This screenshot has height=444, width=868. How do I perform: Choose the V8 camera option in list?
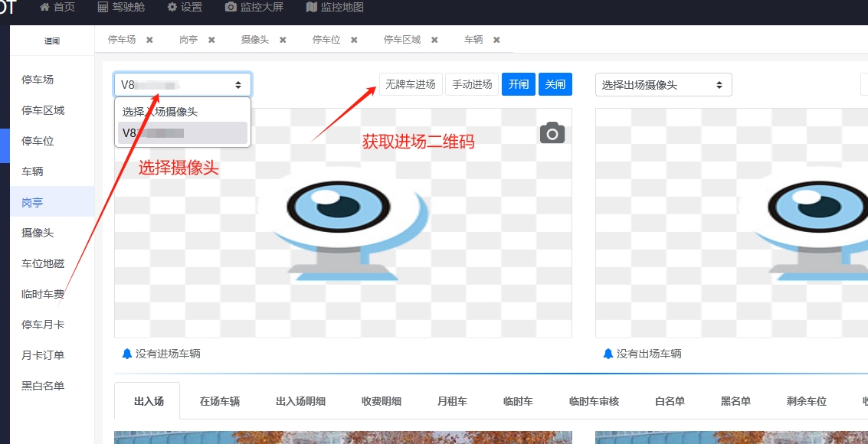point(182,132)
